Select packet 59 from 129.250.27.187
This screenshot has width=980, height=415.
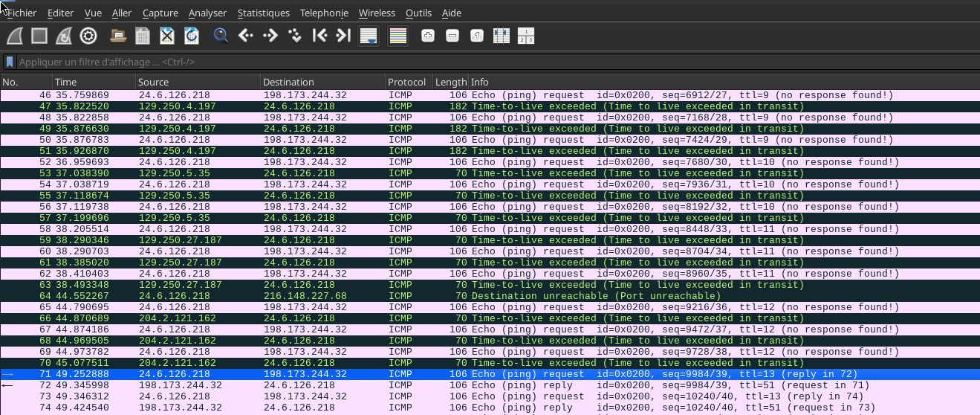[x=490, y=240]
